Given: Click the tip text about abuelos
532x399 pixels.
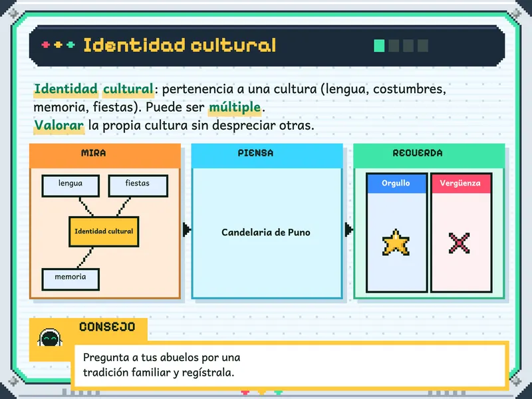Looking at the screenshot, I should (162, 365).
